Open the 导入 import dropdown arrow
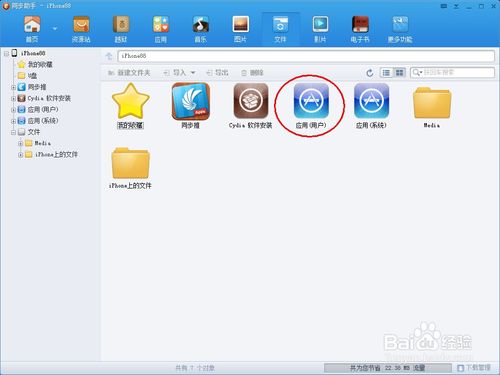 coord(193,73)
